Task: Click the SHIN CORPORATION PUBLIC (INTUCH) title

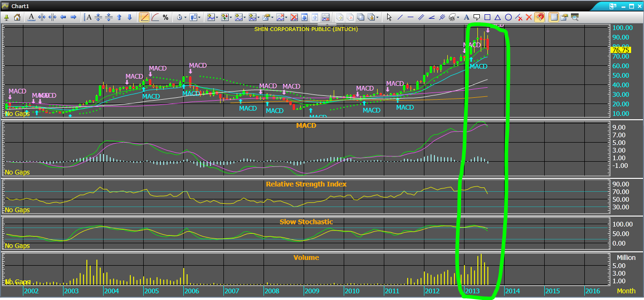Action: point(306,29)
